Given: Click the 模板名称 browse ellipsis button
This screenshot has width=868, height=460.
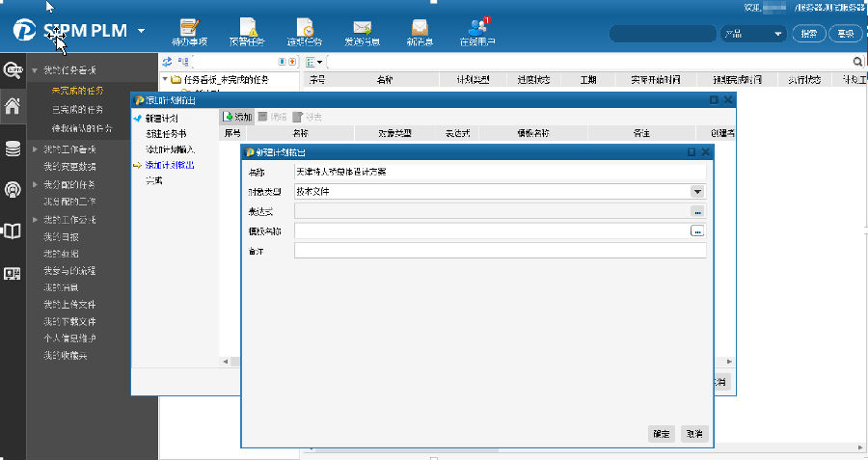Looking at the screenshot, I should tap(697, 231).
